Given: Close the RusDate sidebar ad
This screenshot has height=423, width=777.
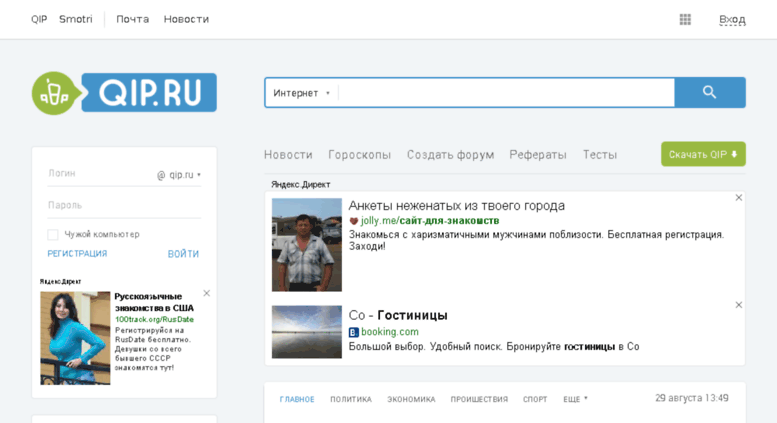Looking at the screenshot, I should (207, 293).
